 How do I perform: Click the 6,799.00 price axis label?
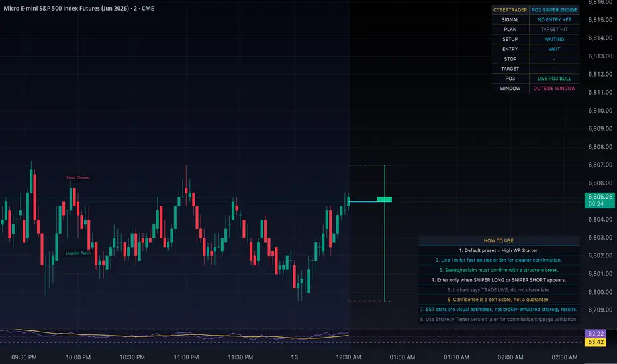pyautogui.click(x=600, y=310)
